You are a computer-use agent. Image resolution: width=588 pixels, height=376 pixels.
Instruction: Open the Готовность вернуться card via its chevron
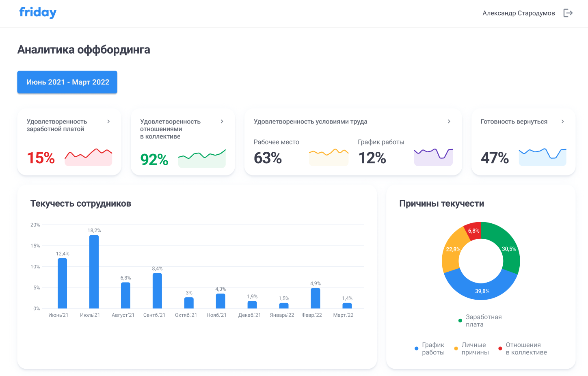pos(562,121)
